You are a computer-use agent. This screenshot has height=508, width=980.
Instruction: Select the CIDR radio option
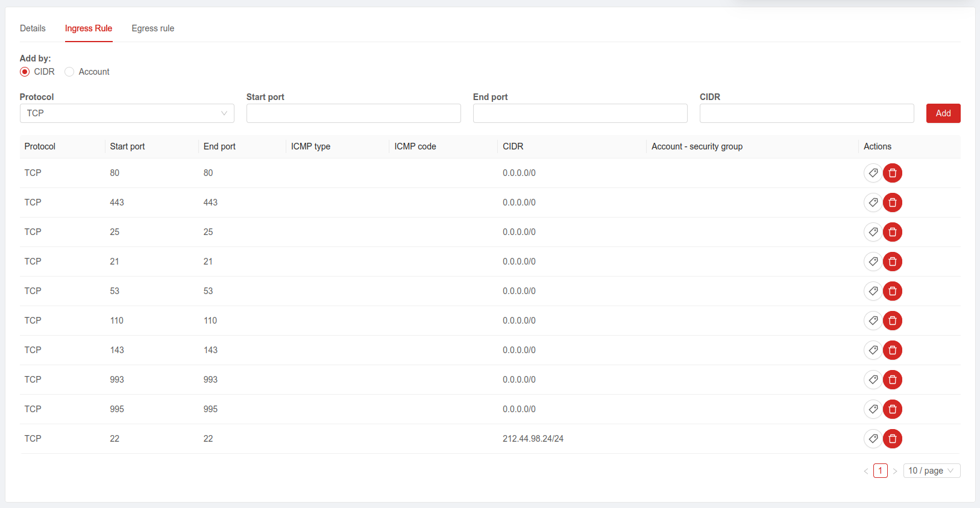tap(25, 72)
